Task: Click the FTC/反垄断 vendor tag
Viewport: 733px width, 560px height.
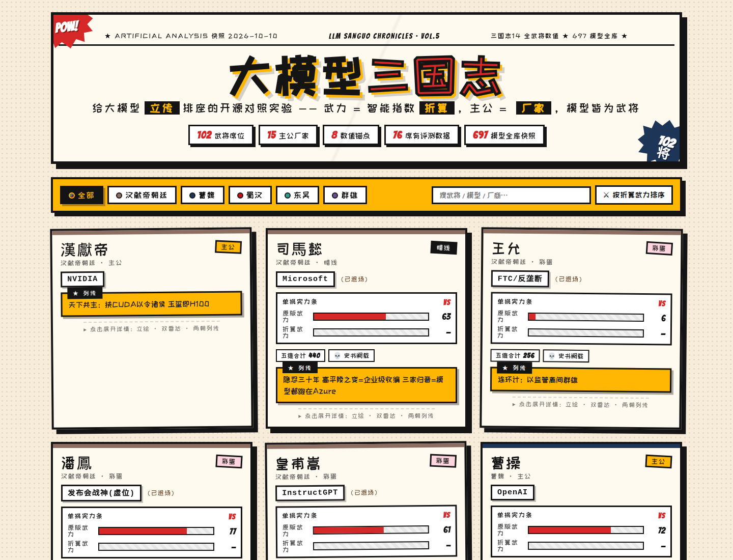Action: (520, 278)
